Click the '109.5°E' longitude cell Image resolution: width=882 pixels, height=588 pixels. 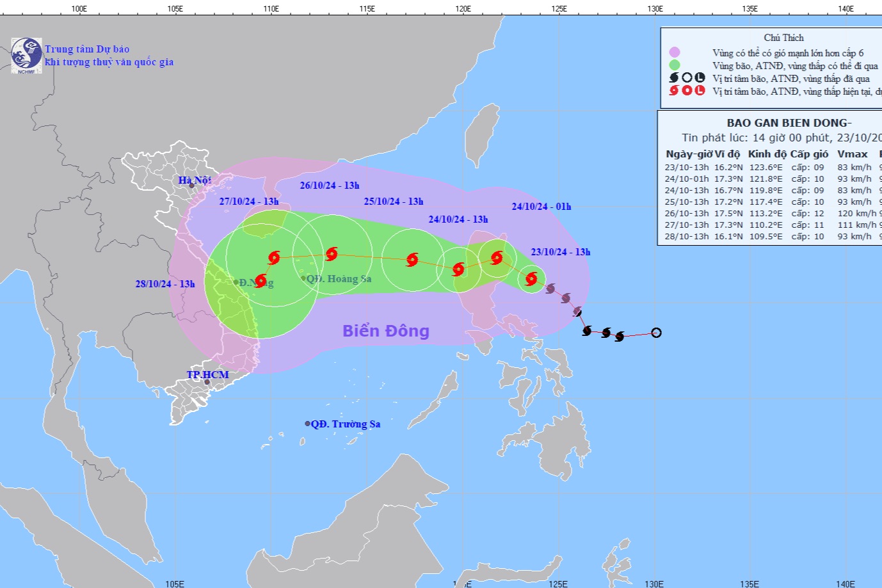point(766,237)
